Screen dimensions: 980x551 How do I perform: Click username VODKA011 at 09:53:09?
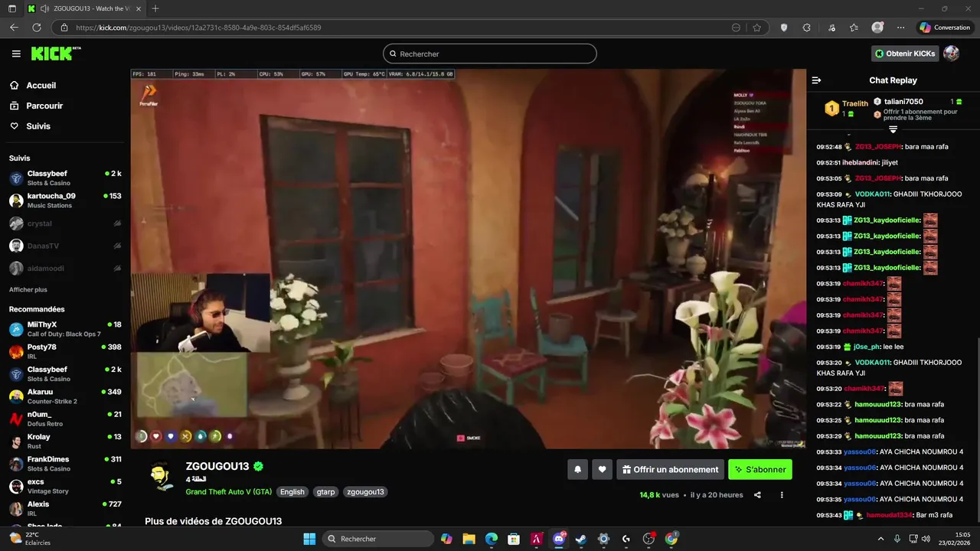point(873,194)
